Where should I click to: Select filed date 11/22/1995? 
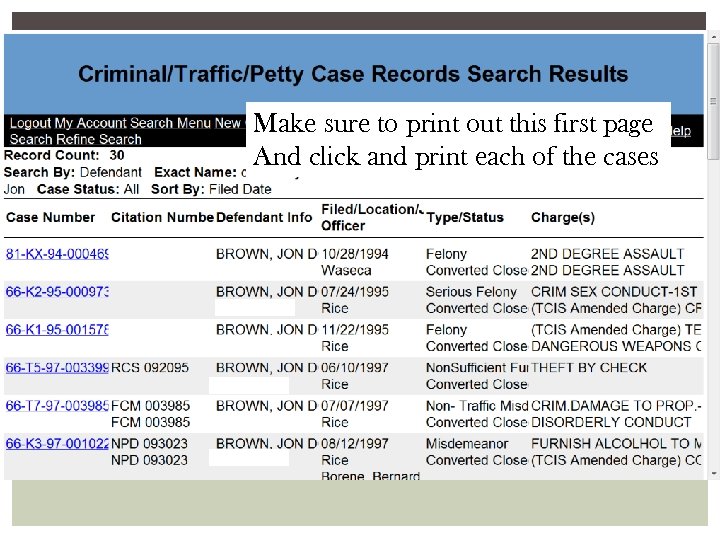click(x=355, y=330)
